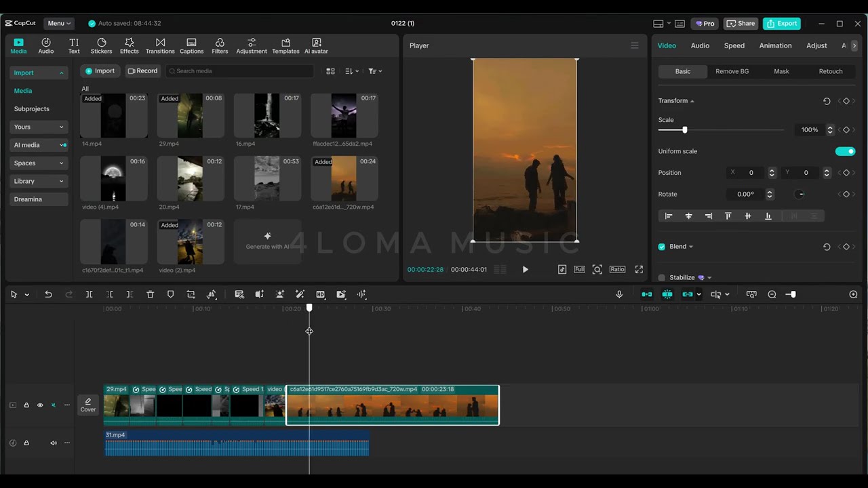Toggle main track magnet
The height and width of the screenshot is (488, 868).
coord(647,294)
